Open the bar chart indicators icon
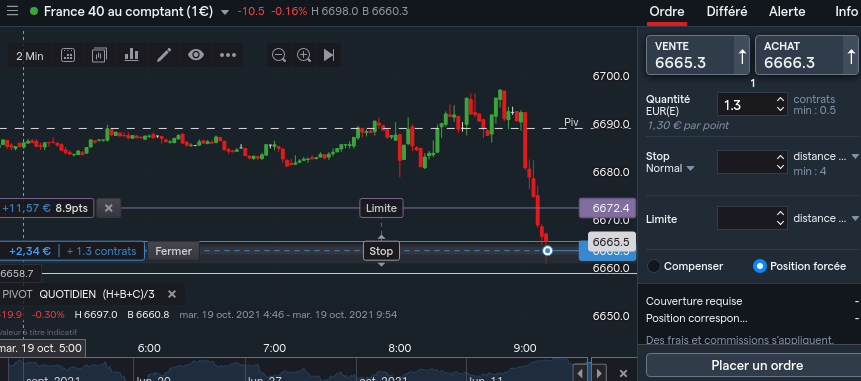The width and height of the screenshot is (861, 381). click(x=131, y=55)
